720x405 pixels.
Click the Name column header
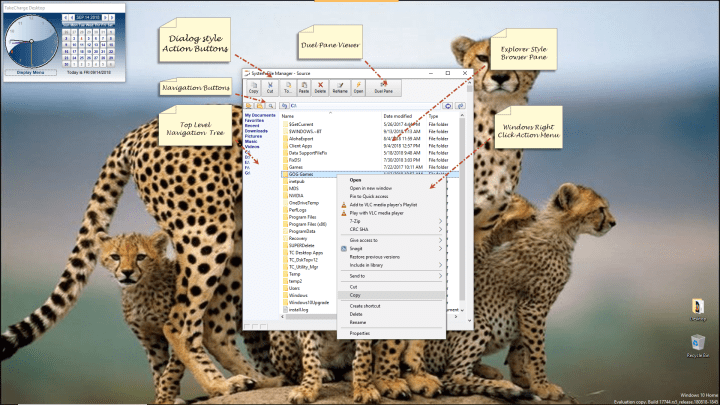coord(288,116)
